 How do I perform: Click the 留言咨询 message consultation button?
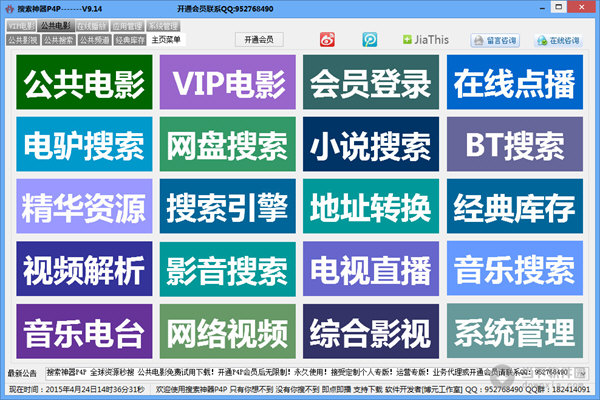pos(495,40)
